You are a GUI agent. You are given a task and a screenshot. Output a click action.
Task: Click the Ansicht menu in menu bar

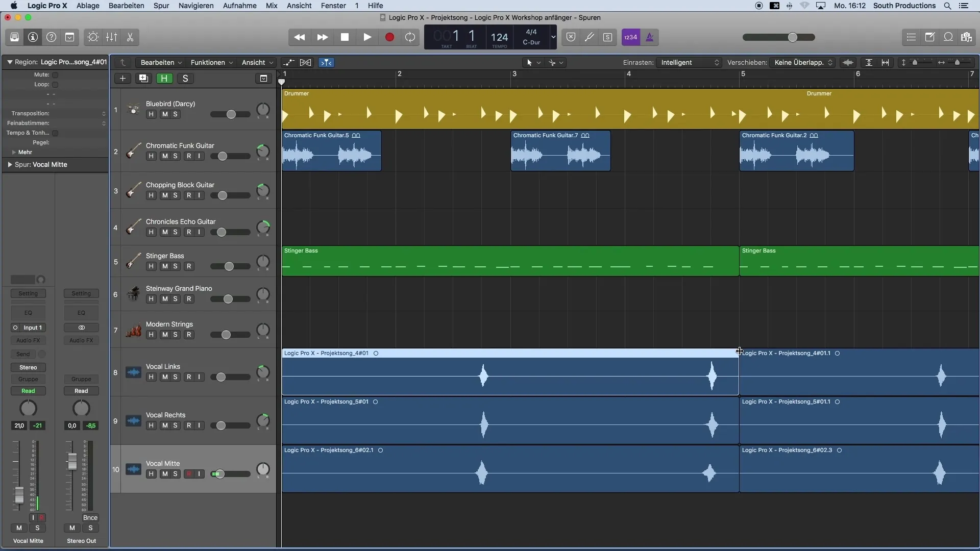(299, 6)
